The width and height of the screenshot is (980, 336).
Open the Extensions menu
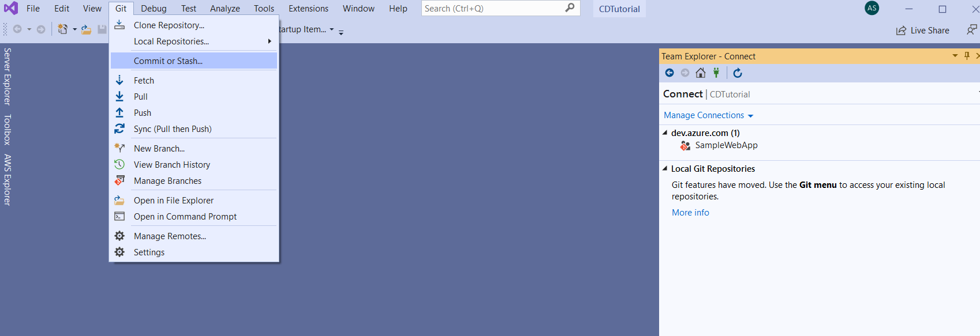click(308, 8)
